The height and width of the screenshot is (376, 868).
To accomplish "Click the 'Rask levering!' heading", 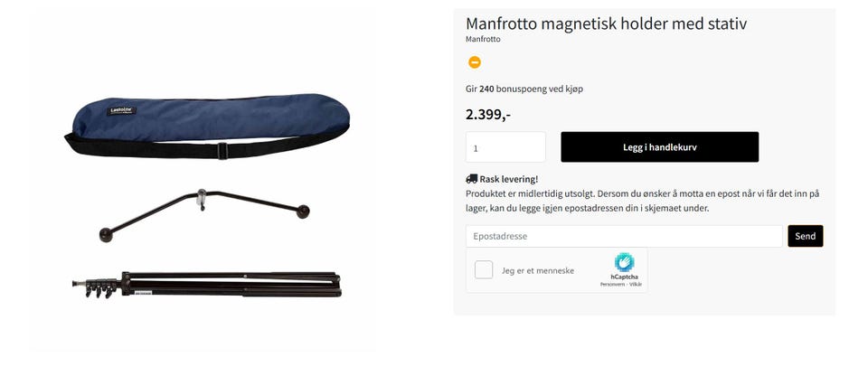I will pyautogui.click(x=509, y=179).
